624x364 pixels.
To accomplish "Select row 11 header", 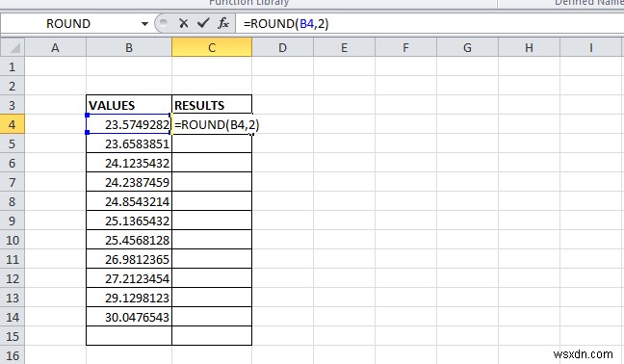I will pyautogui.click(x=13, y=259).
